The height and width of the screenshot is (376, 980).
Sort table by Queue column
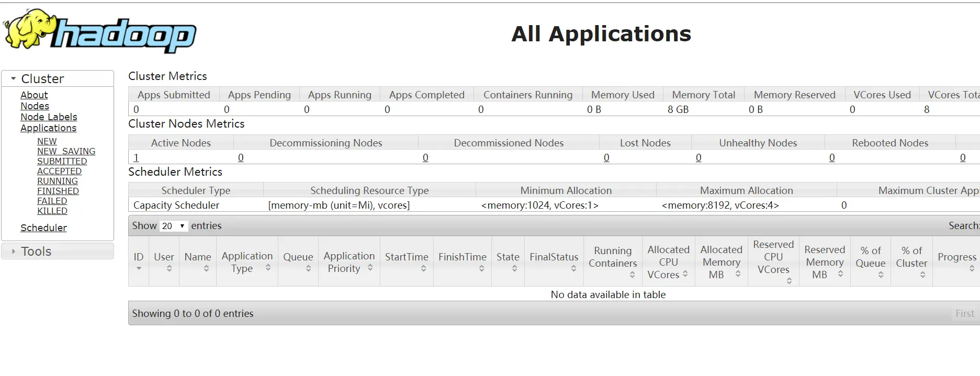click(x=298, y=261)
